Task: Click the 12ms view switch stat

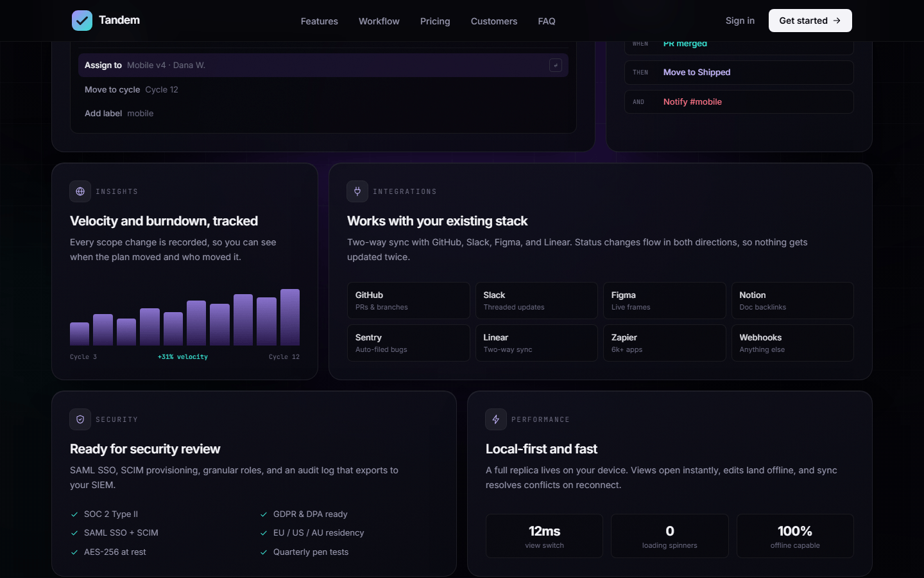Action: (544, 536)
